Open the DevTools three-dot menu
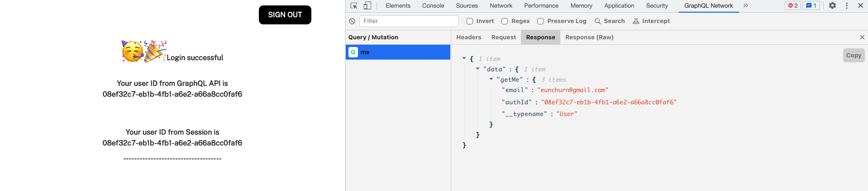The image size is (868, 191). click(x=847, y=6)
